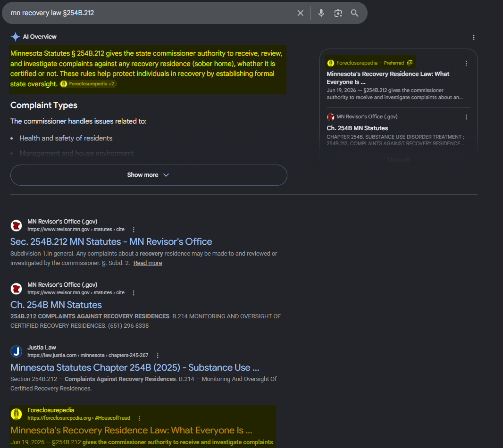
Task: Open the sidebar Ch. 254B MN Statutes card
Action: [x=357, y=128]
